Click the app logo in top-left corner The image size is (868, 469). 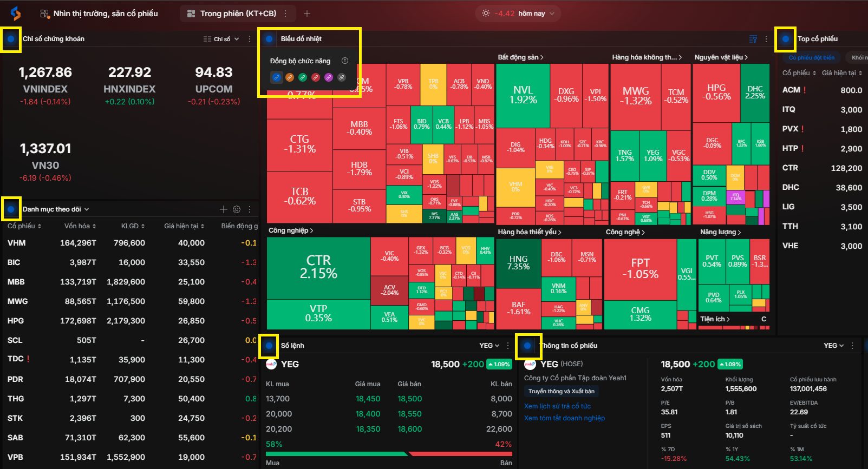point(16,14)
